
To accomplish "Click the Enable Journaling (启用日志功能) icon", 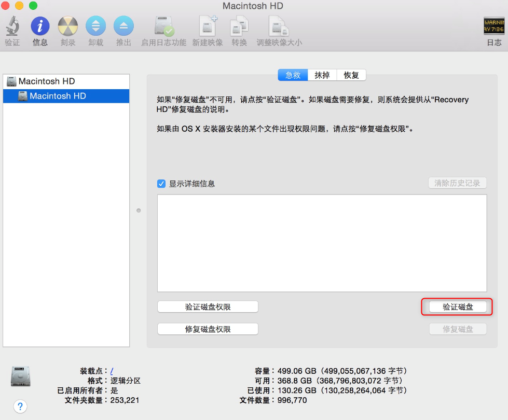I will point(164,26).
